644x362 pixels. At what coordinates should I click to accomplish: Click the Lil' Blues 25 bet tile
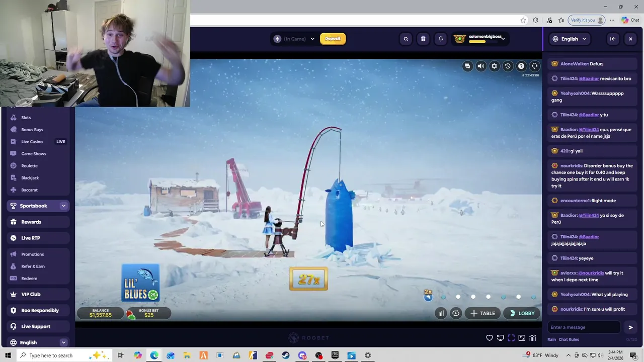pos(140,283)
